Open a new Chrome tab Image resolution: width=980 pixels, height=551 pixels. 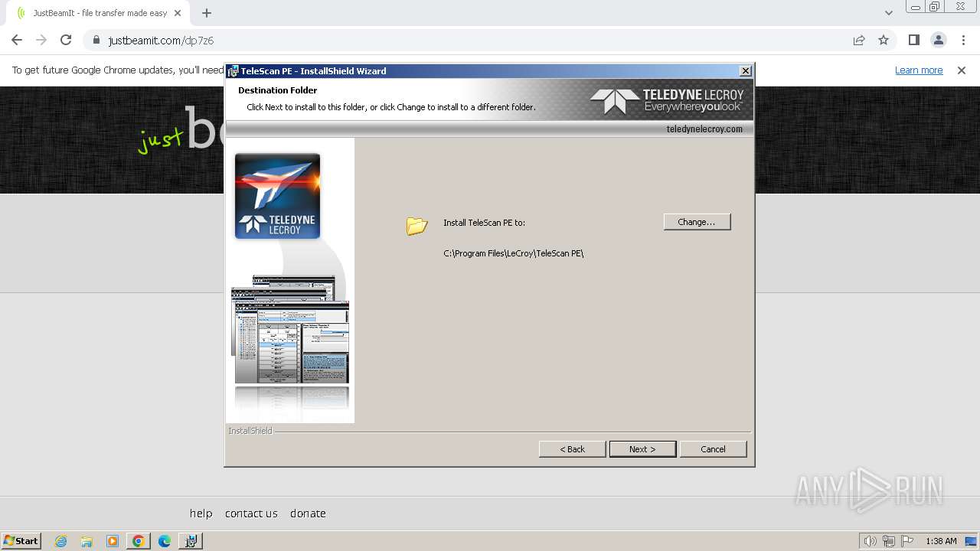pos(207,13)
